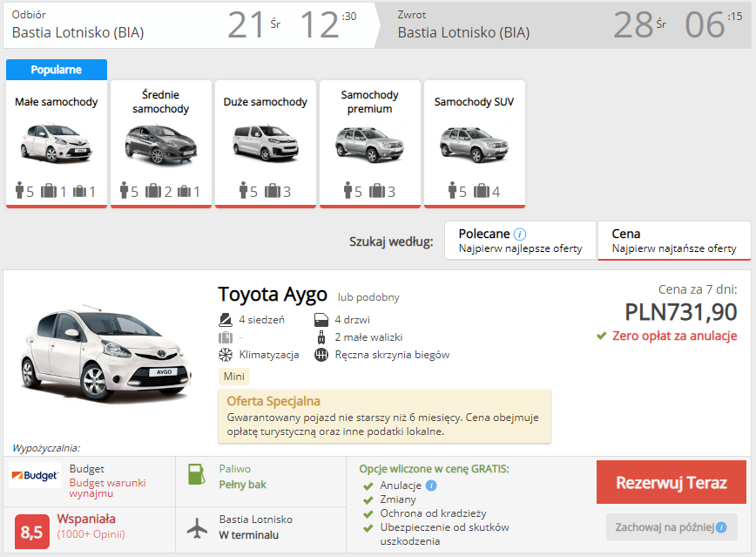Click the PLN731,90 price
The height and width of the screenshot is (557, 756).
pos(681,312)
